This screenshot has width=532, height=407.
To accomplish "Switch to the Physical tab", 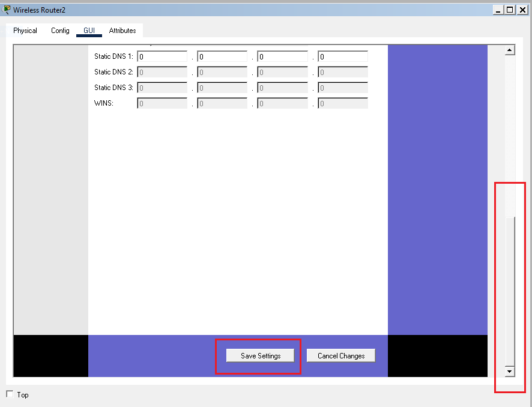I will point(25,31).
